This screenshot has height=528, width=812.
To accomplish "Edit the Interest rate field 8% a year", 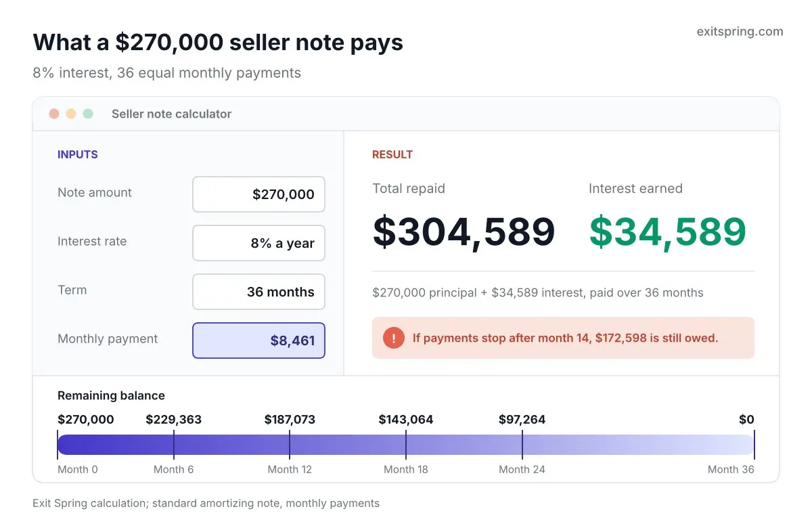I will (x=258, y=243).
